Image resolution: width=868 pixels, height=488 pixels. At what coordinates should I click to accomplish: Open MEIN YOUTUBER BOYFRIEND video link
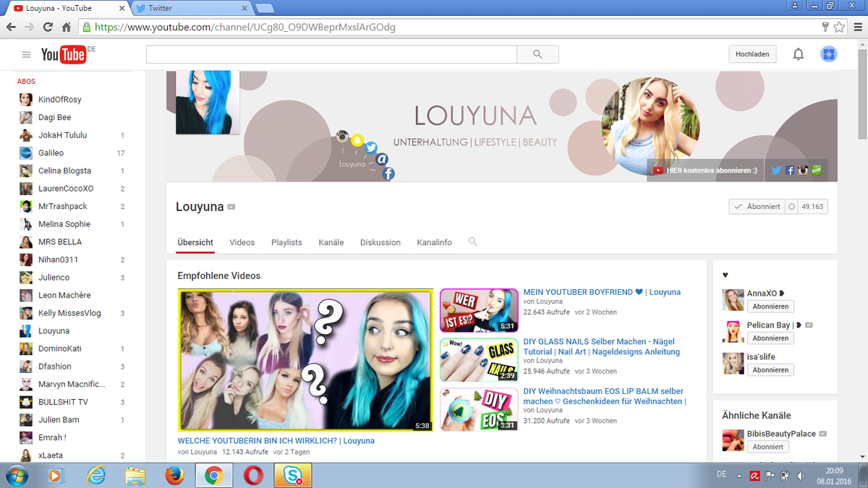pos(602,292)
